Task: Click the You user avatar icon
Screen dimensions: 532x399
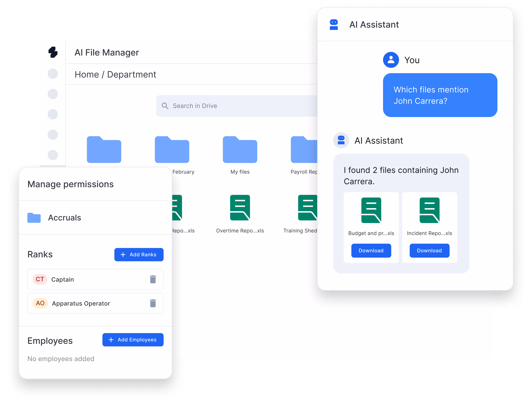Action: tap(391, 60)
